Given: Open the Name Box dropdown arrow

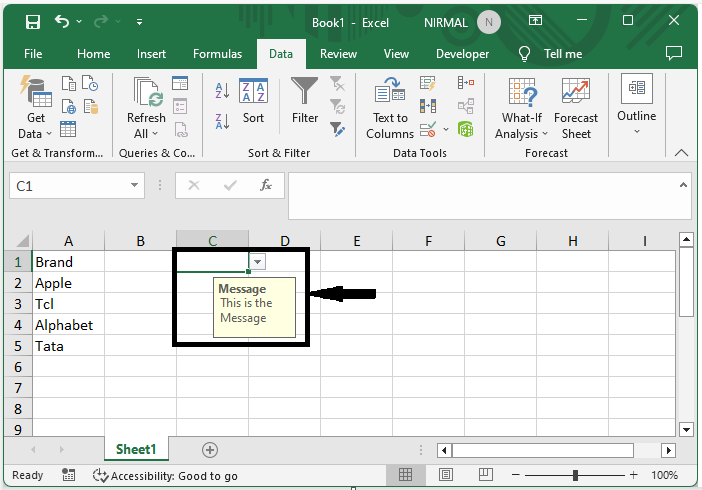Looking at the screenshot, I should [x=134, y=185].
